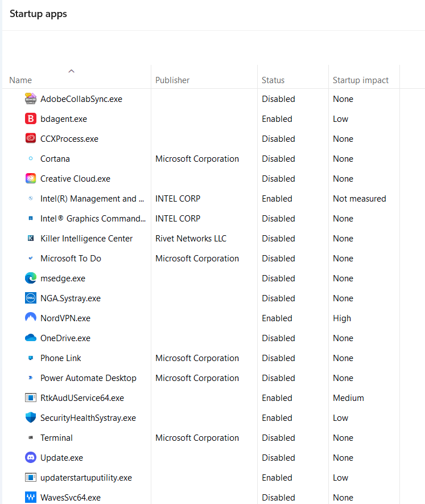Select the AdobeCollabSync.exe row name

[81, 99]
